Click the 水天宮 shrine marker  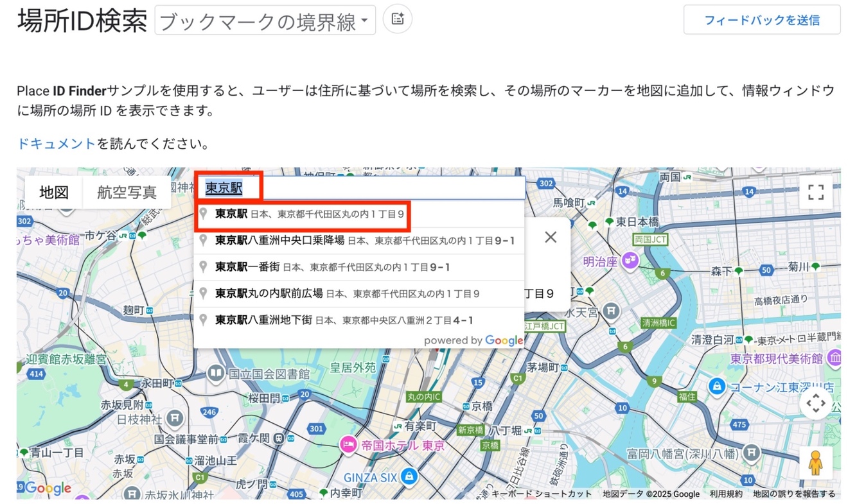click(612, 311)
